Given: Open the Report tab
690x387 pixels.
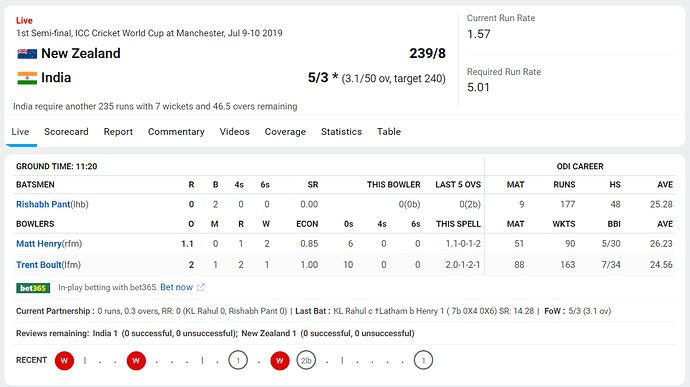Looking at the screenshot, I should tap(118, 132).
